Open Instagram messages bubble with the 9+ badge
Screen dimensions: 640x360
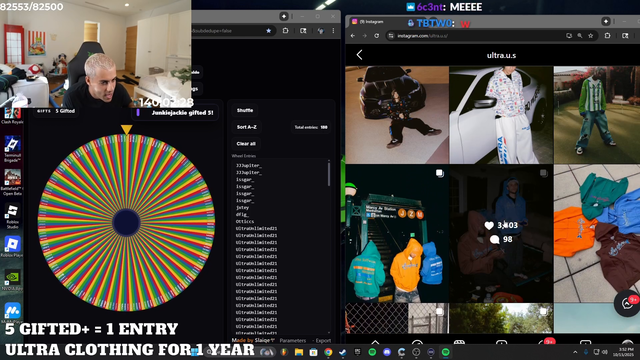coord(627,304)
